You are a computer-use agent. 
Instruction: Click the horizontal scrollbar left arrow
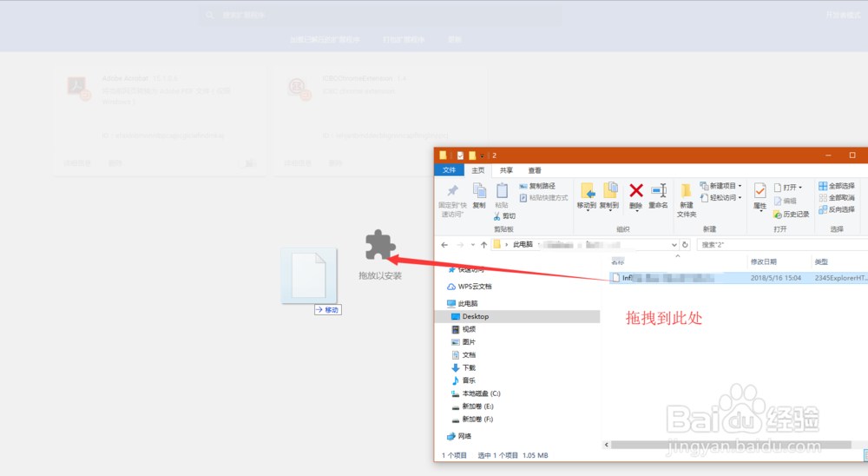click(x=607, y=445)
